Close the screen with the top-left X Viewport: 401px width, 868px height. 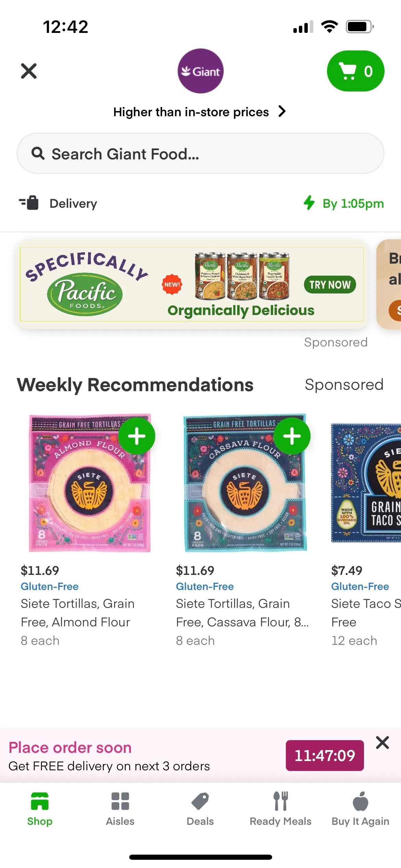point(29,71)
